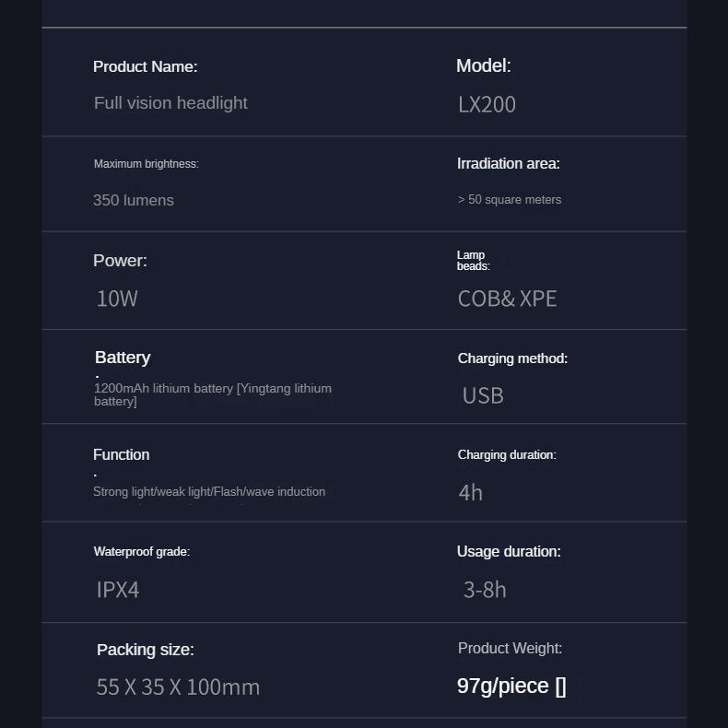Viewport: 728px width, 728px height.
Task: Select the Strong light/weak light/Flash function text
Action: [x=209, y=492]
